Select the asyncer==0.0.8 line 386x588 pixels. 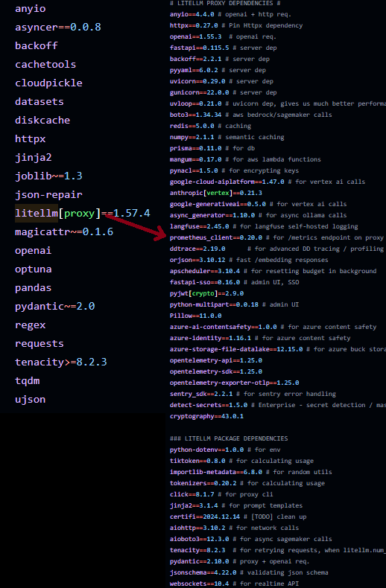pos(58,27)
